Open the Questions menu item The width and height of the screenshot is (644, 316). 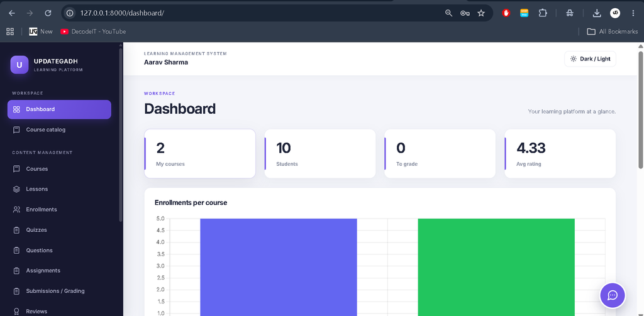[59, 250]
